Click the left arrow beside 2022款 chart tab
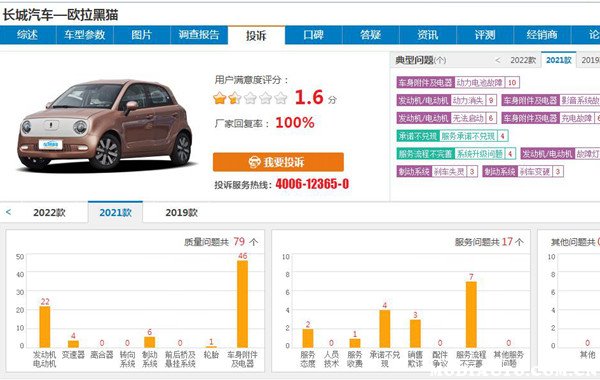Screen dimensions: 600x380 point(8,212)
